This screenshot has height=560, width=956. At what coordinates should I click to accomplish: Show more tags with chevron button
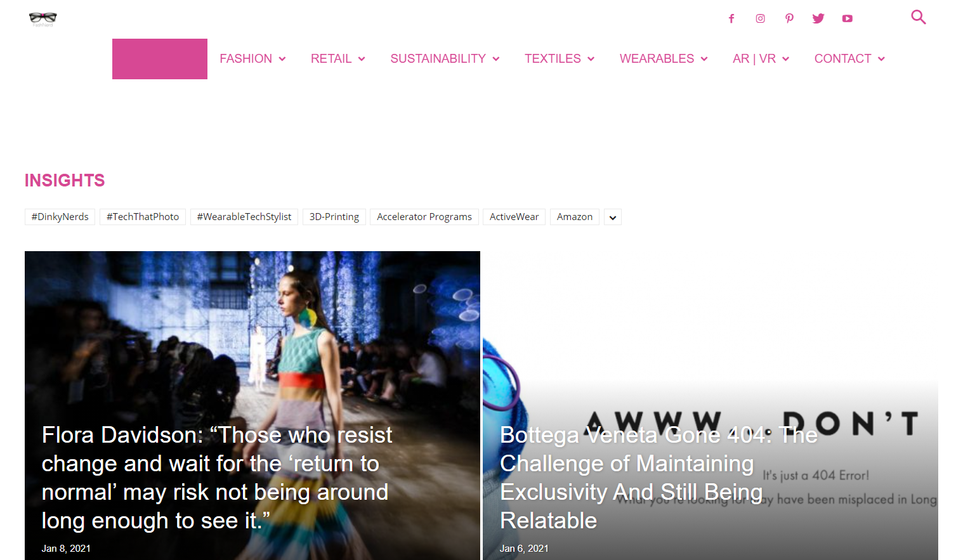pos(613,217)
